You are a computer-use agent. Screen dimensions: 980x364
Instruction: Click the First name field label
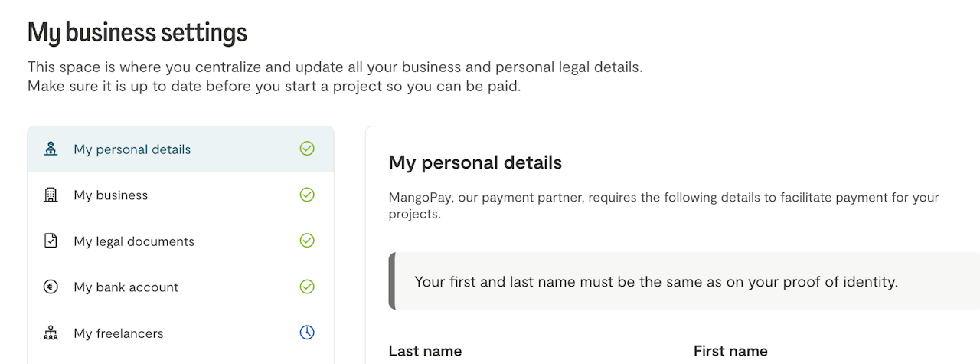click(x=730, y=351)
